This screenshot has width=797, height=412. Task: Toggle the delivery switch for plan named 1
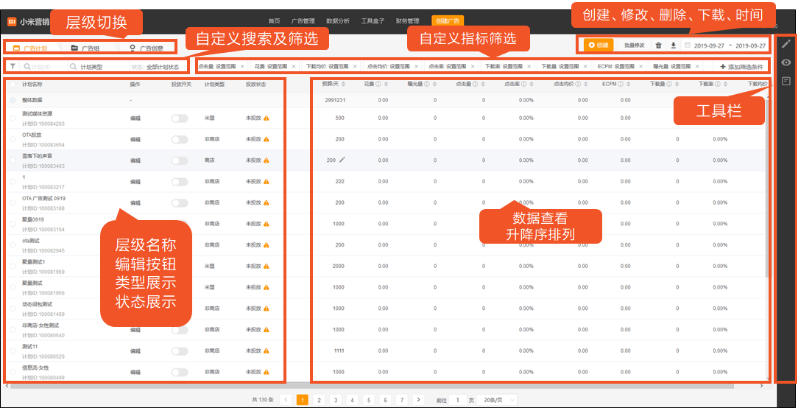(x=179, y=181)
